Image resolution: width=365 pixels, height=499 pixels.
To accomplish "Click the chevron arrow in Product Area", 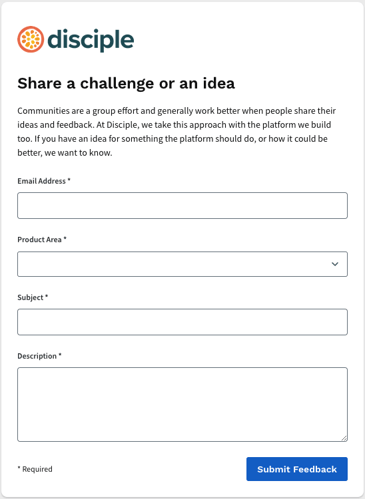I will point(335,264).
